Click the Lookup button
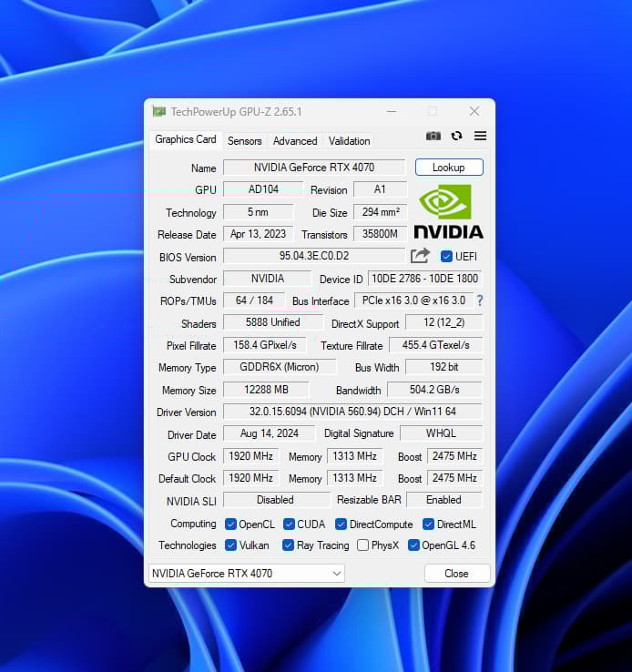This screenshot has width=632, height=672. point(449,168)
